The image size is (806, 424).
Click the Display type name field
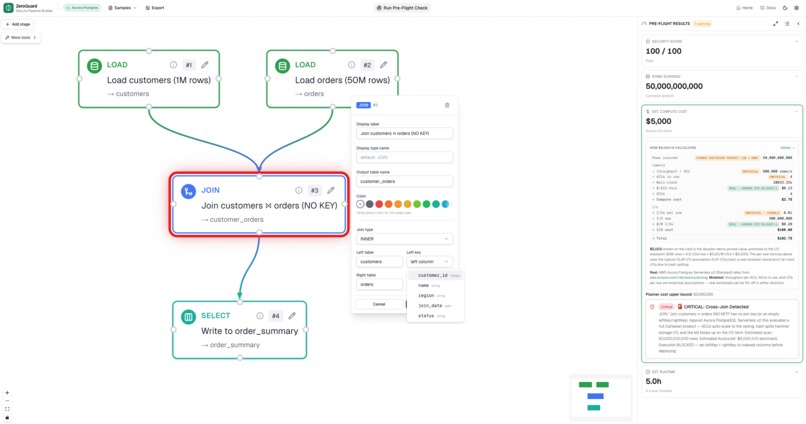[405, 157]
